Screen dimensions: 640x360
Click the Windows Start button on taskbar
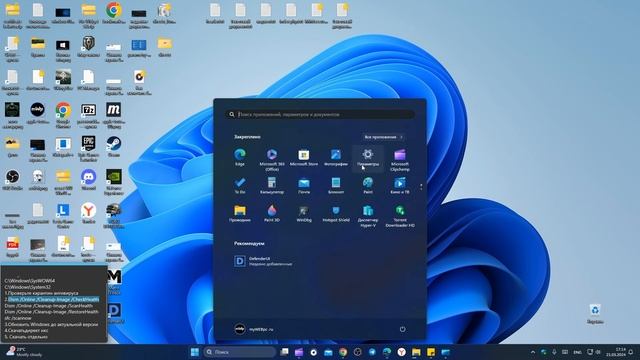(195, 352)
